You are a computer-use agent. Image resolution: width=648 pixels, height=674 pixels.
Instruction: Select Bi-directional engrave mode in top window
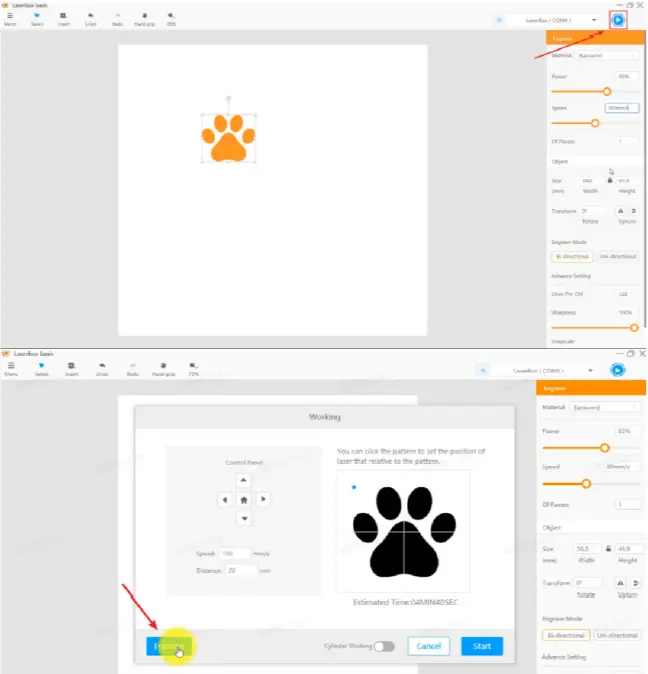[572, 257]
